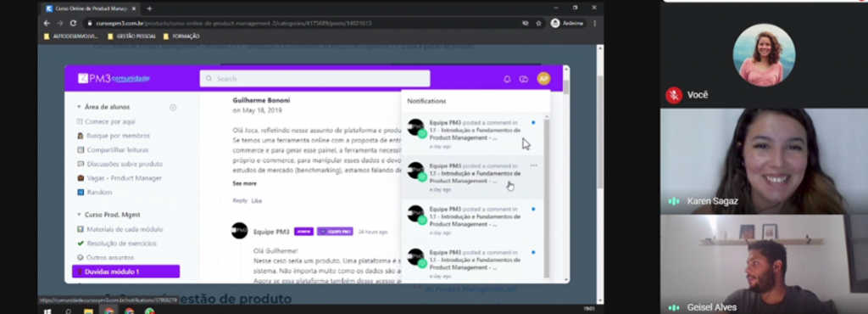Screen dimensions: 868x314
Task: Open the notifications bell icon
Action: click(x=507, y=79)
